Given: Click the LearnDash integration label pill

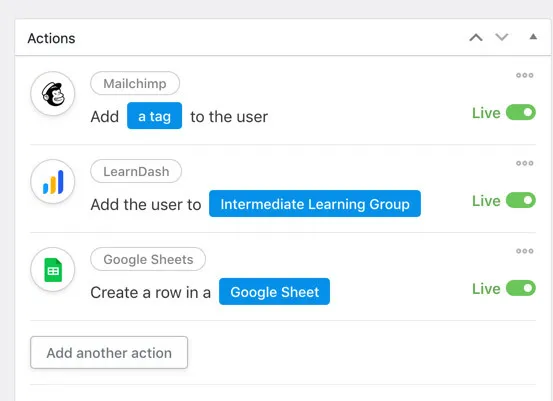Looking at the screenshot, I should coord(136,171).
